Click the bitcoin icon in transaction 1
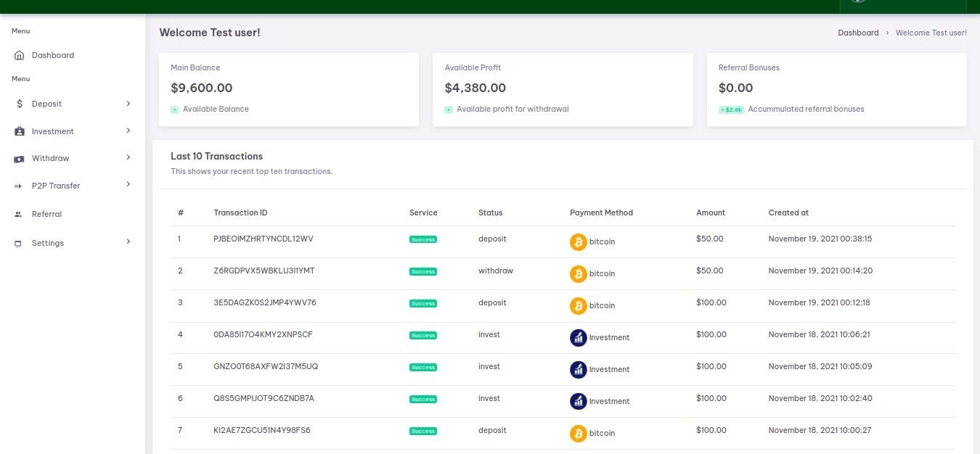 (578, 242)
